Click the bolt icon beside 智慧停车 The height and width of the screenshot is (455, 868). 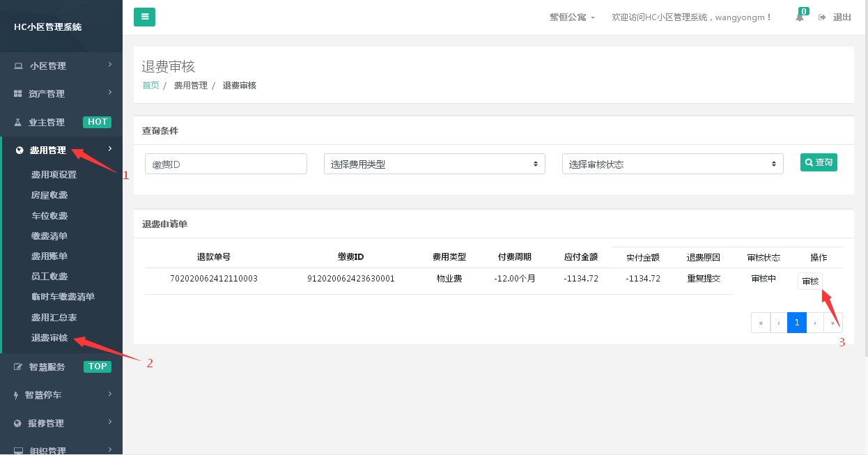click(x=17, y=395)
